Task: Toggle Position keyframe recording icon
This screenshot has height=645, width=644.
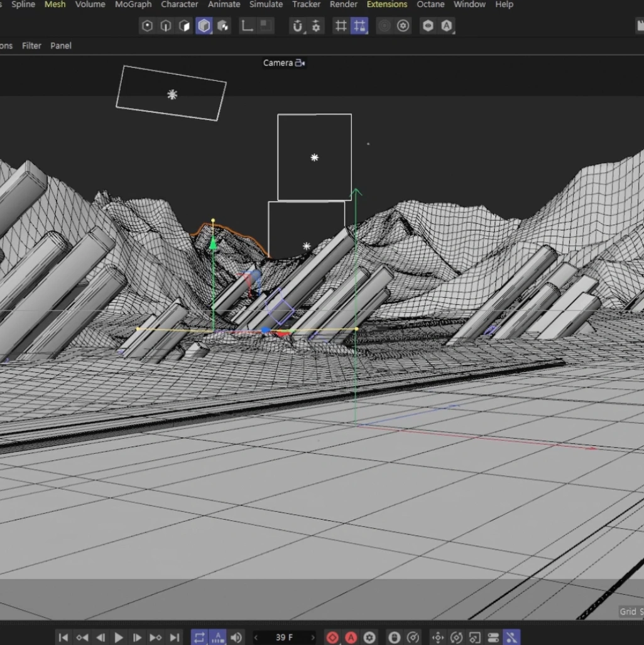Action: [x=438, y=637]
